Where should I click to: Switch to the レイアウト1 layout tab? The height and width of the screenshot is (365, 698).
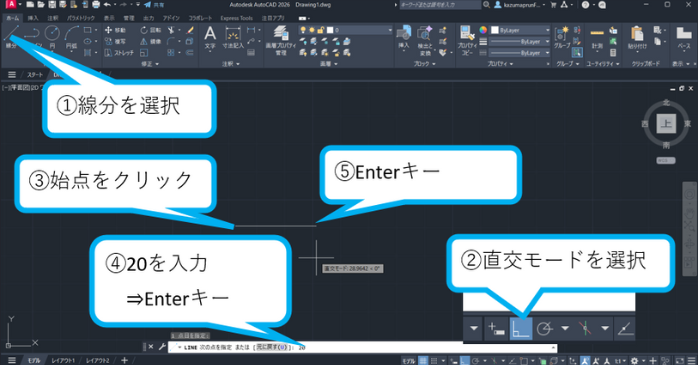(x=62, y=361)
